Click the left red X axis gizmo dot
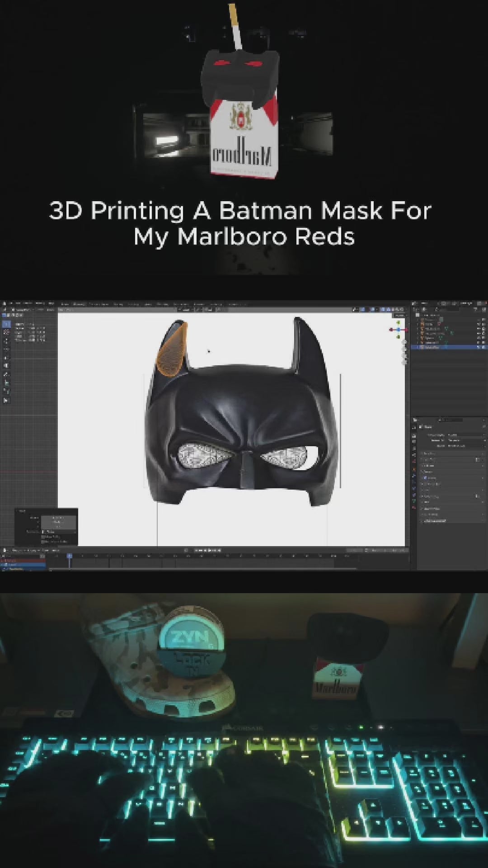The image size is (488, 868). pos(391,330)
